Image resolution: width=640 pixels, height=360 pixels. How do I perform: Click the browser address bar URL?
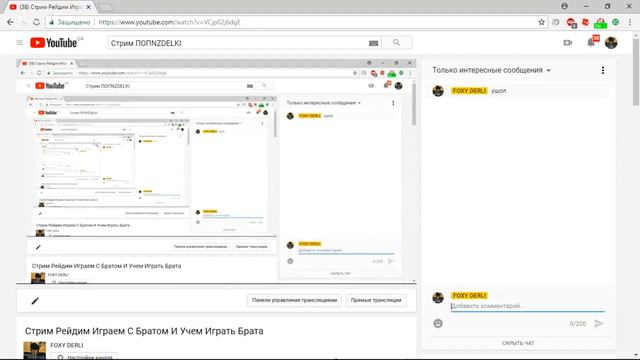169,22
